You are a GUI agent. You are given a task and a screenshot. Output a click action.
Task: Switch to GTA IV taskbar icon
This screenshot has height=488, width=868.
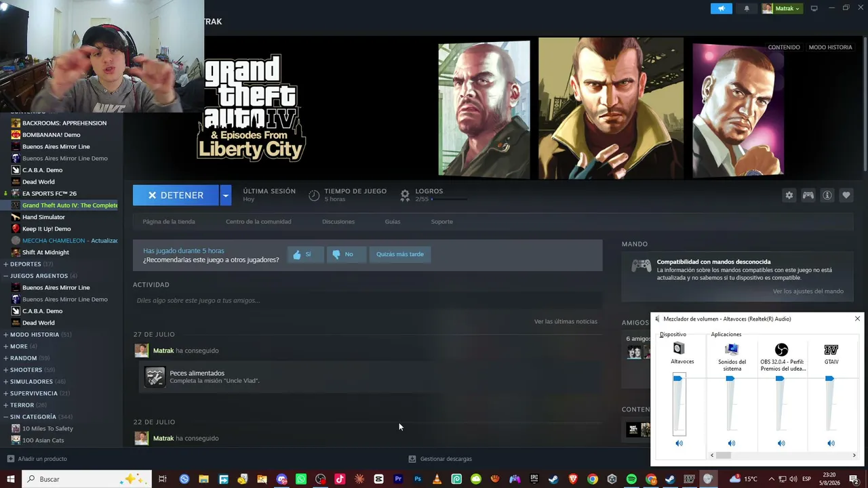pos(690,479)
